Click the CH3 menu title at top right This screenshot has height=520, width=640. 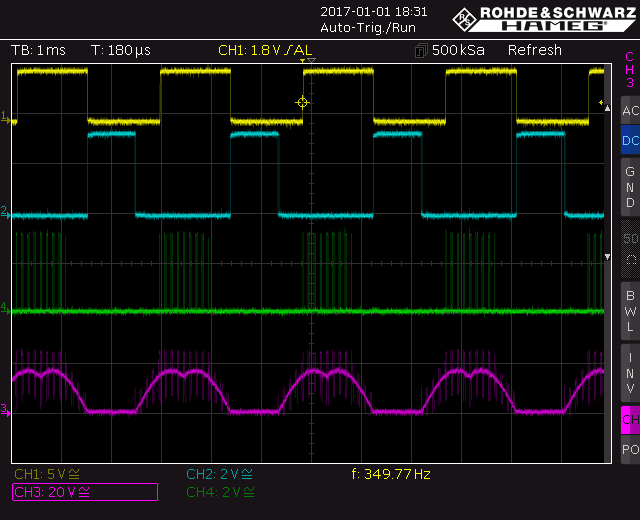[x=630, y=69]
